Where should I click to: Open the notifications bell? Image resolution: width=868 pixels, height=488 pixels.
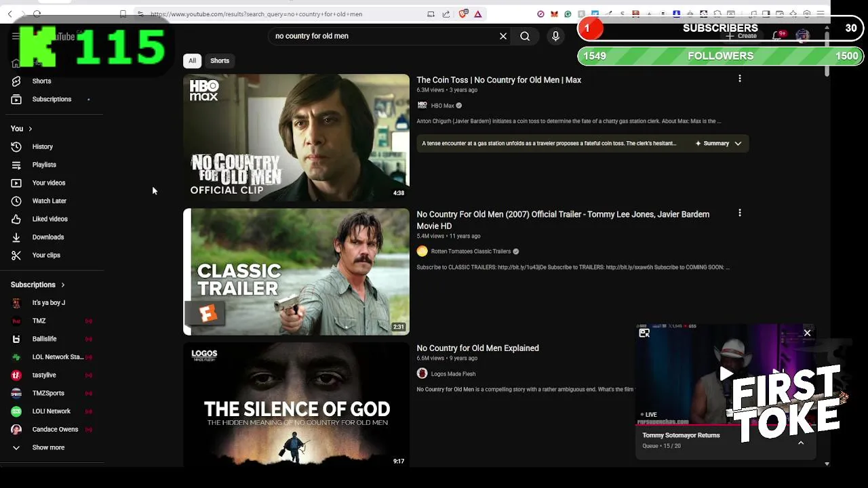pos(778,36)
